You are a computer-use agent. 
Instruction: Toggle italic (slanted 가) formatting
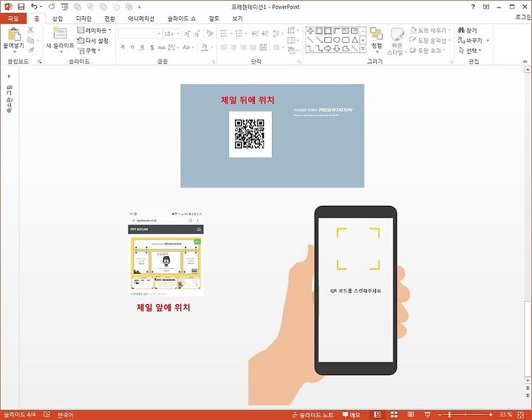pos(132,47)
